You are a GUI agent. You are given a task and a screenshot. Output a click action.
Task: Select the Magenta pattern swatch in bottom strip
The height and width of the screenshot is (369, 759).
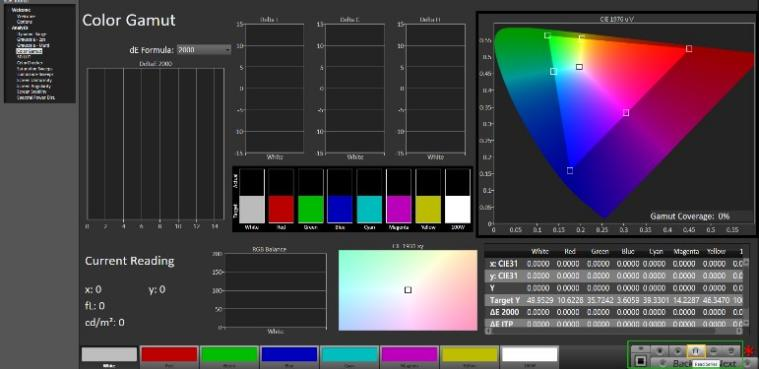410,354
